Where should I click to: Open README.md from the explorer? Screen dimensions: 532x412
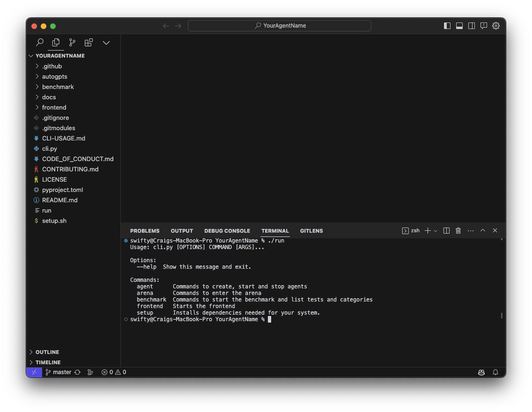coord(59,200)
